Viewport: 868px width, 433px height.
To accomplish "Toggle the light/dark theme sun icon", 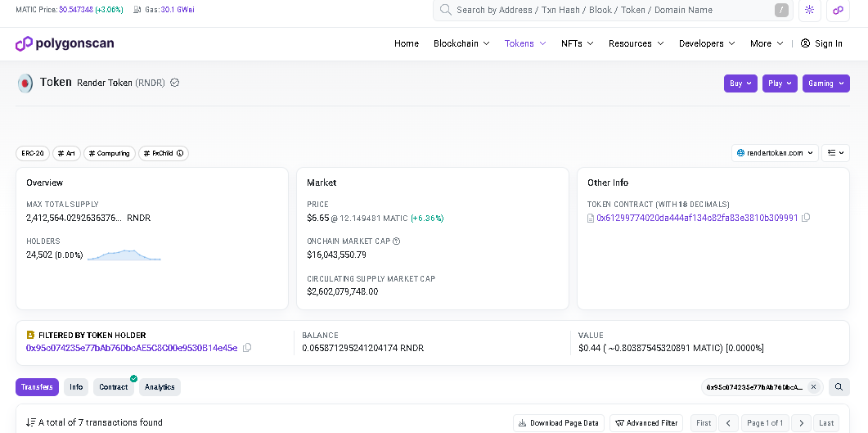I will coord(809,10).
